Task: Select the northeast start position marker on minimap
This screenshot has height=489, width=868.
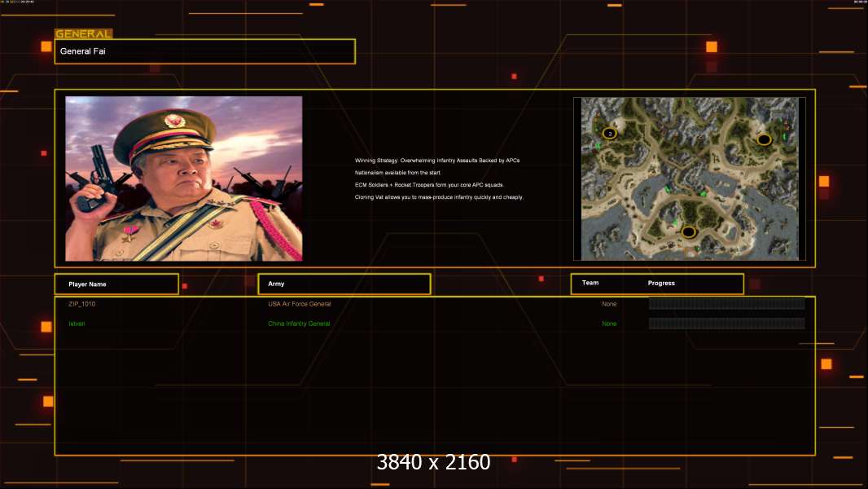Action: pyautogui.click(x=764, y=139)
